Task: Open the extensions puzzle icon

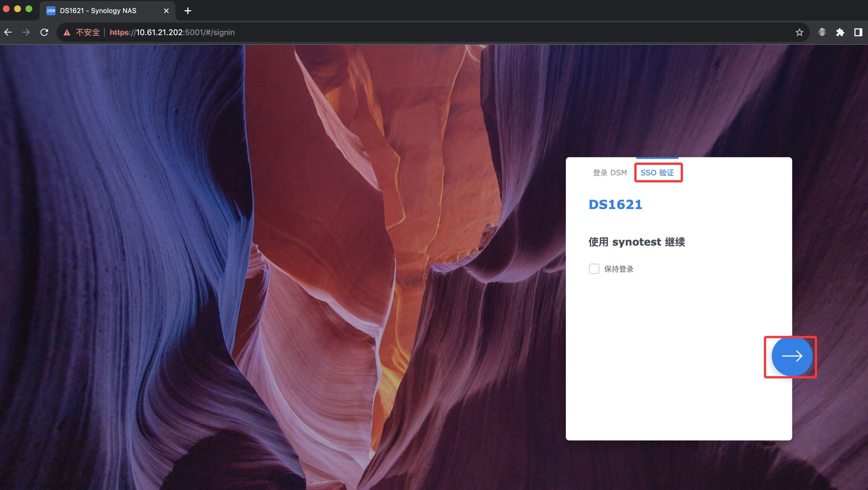Action: tap(840, 32)
